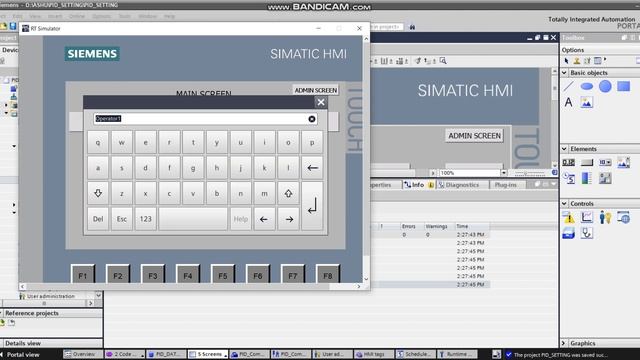Tap the cursor left arrow key
The image size is (640, 360).
[x=264, y=219]
